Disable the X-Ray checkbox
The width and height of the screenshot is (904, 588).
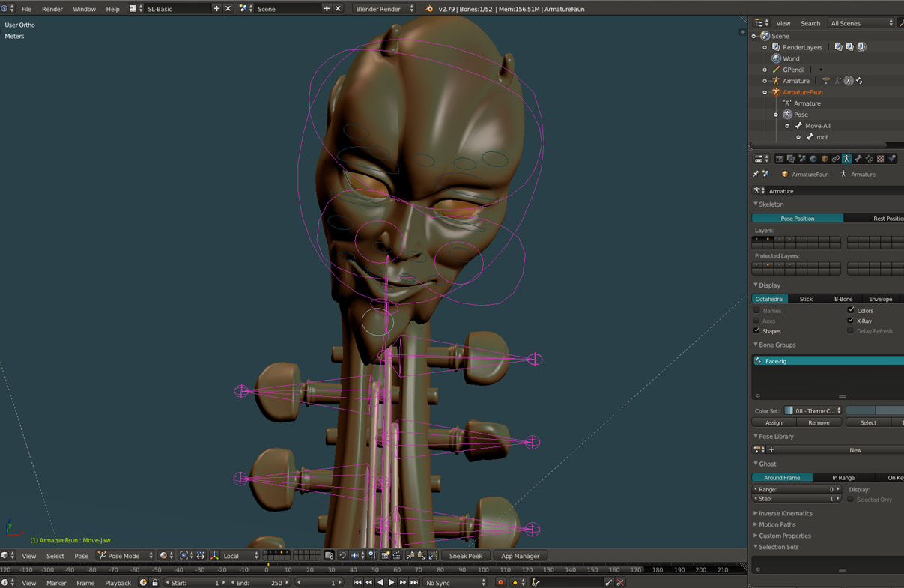[851, 321]
